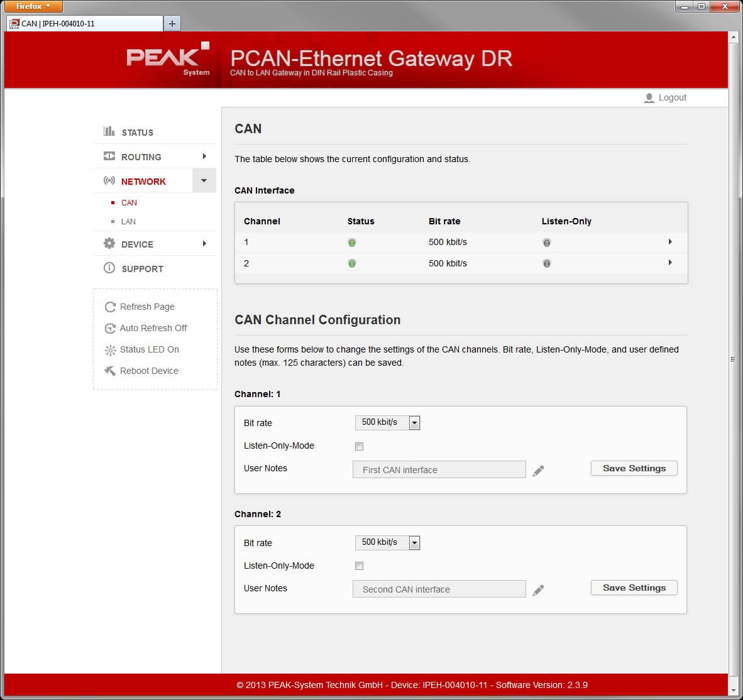This screenshot has width=743, height=700.
Task: Log out using the Logout link
Action: [673, 97]
